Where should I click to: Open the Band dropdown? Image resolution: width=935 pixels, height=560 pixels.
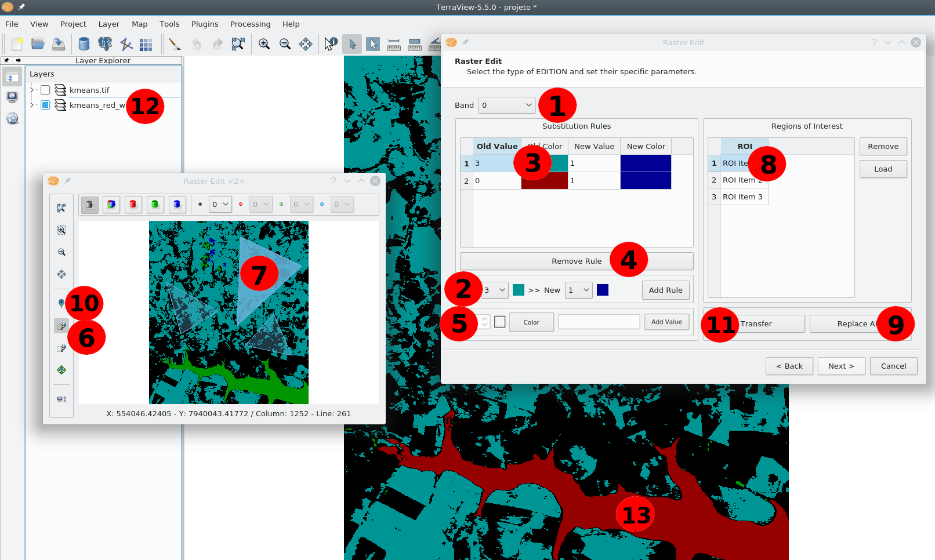tap(506, 105)
